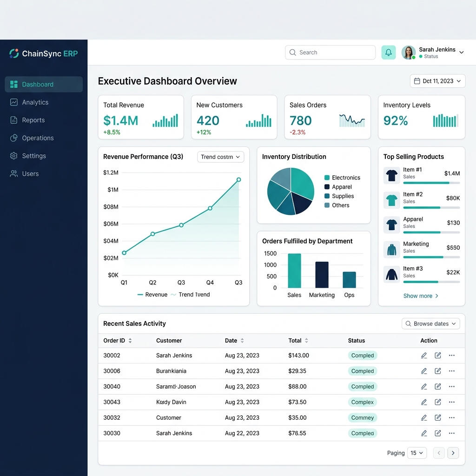This screenshot has width=476, height=476.
Task: Click square edit icon for order 30040
Action: [x=438, y=386]
